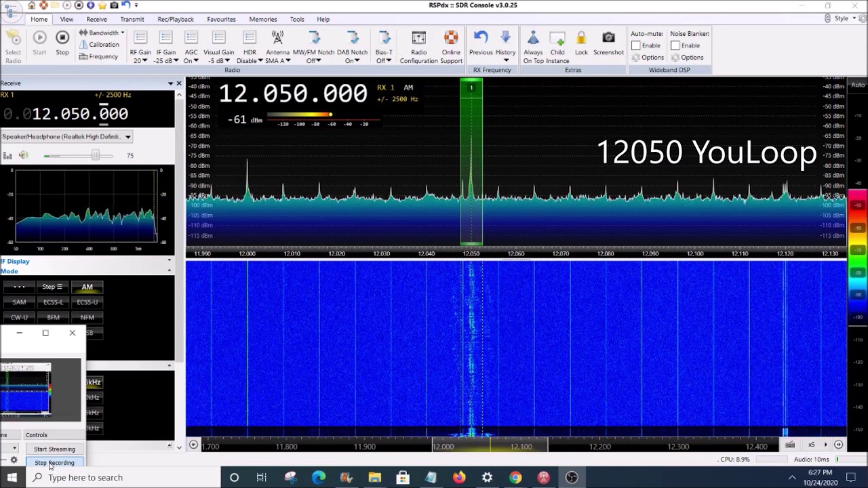Screen dimensions: 868x488
Task: Toggle Always On Top
Action: [533, 47]
